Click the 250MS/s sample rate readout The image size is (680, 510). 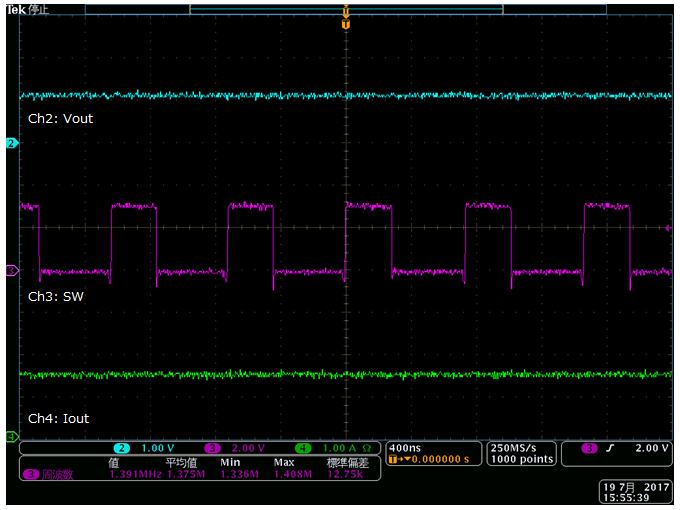click(513, 448)
